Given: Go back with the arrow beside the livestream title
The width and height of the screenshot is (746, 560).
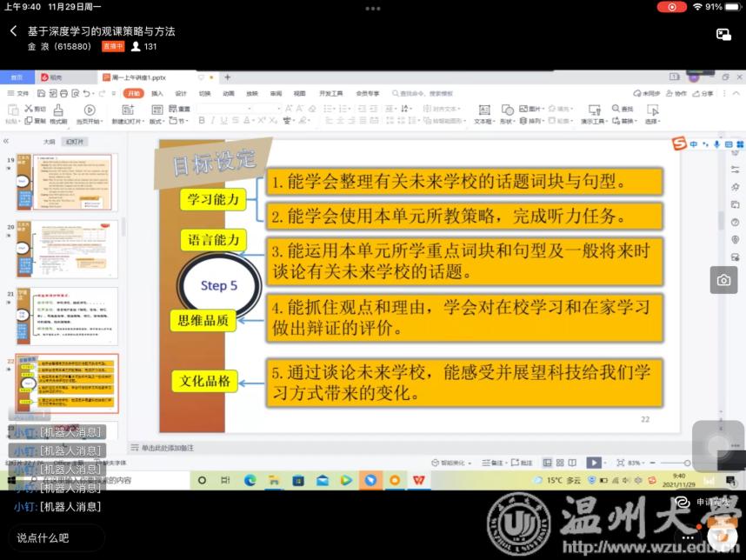Looking at the screenshot, I should [x=13, y=31].
